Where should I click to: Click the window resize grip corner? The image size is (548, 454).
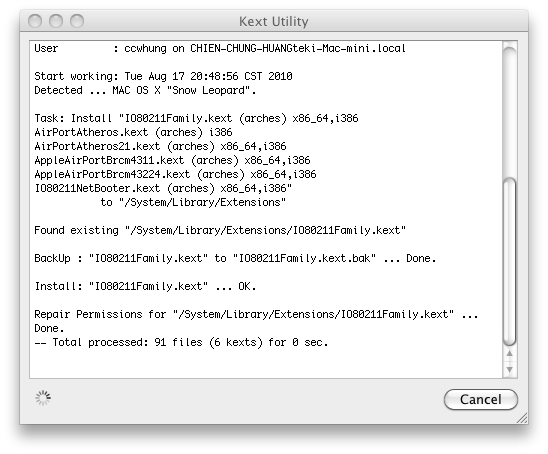pyautogui.click(x=522, y=419)
